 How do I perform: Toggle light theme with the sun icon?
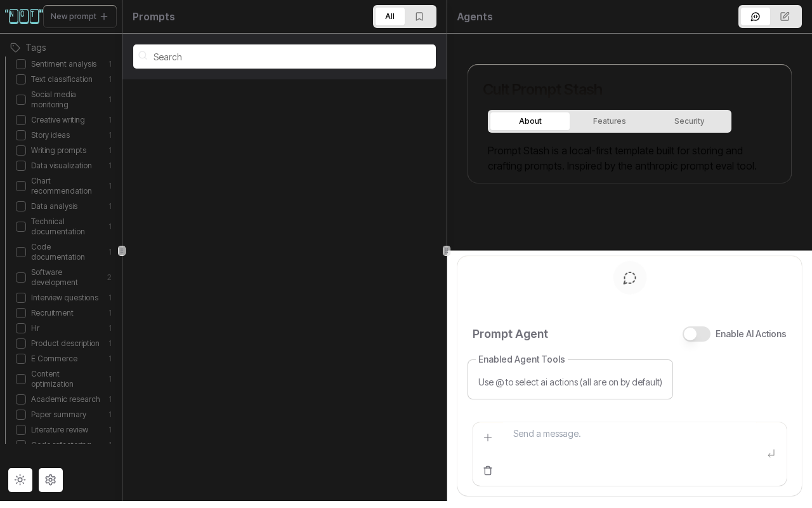(20, 480)
